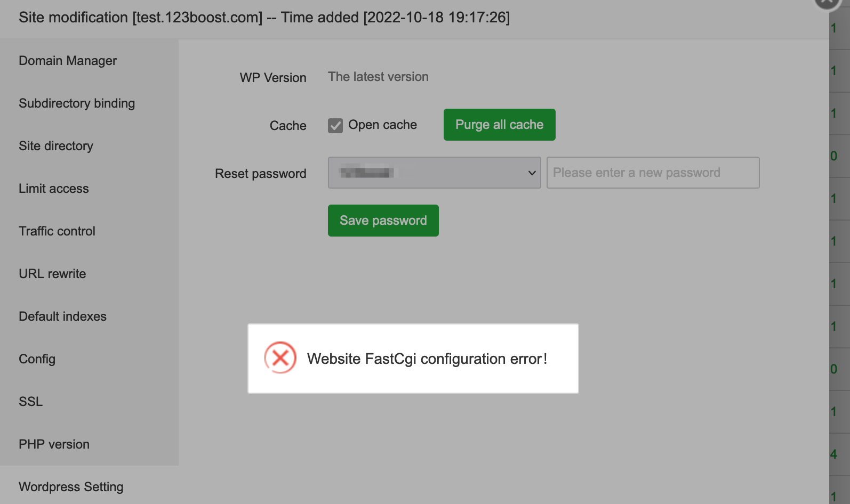Open the Reset password user dropdown

point(434,173)
